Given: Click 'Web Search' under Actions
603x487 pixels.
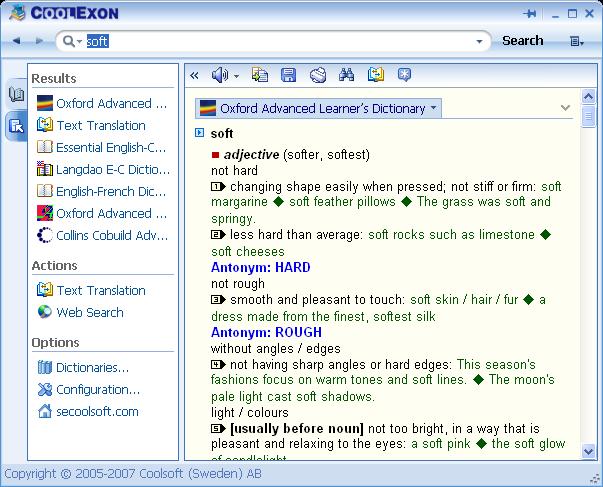Looking at the screenshot, I should (x=81, y=312).
